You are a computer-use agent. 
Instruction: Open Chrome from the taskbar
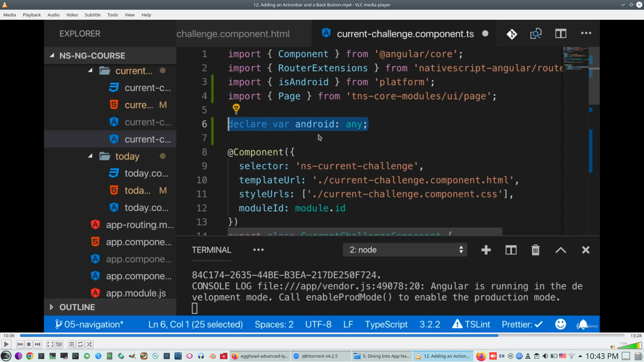pyautogui.click(x=30, y=356)
